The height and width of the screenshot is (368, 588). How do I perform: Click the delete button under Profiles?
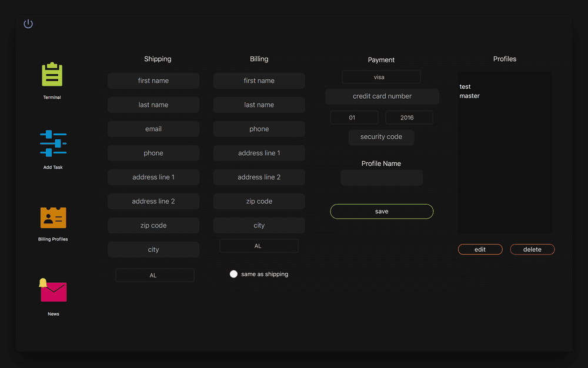point(532,249)
